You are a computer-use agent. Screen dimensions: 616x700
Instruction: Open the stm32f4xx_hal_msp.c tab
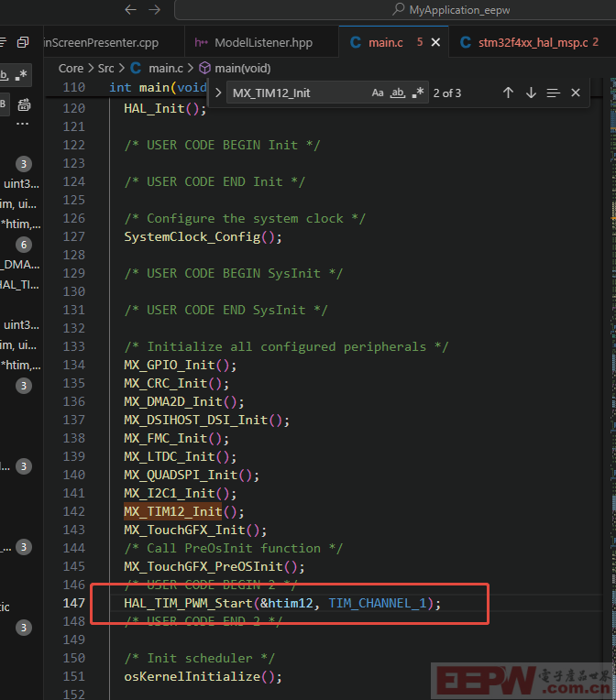[532, 42]
